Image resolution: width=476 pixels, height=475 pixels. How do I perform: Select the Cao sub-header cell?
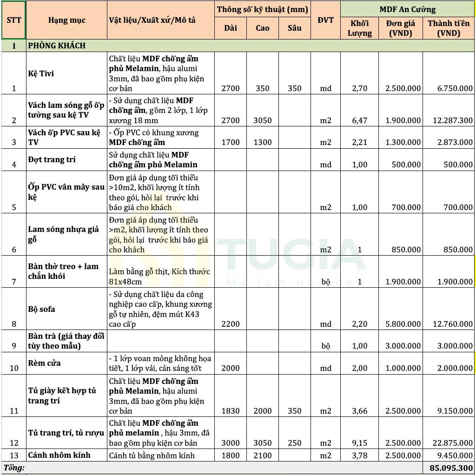(263, 28)
